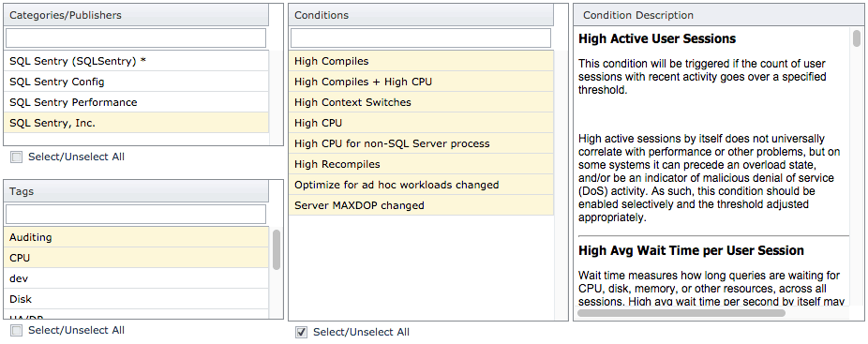Click High Avg Wait Time per User Session heading
Image resolution: width=868 pixels, height=344 pixels.
pyautogui.click(x=691, y=251)
